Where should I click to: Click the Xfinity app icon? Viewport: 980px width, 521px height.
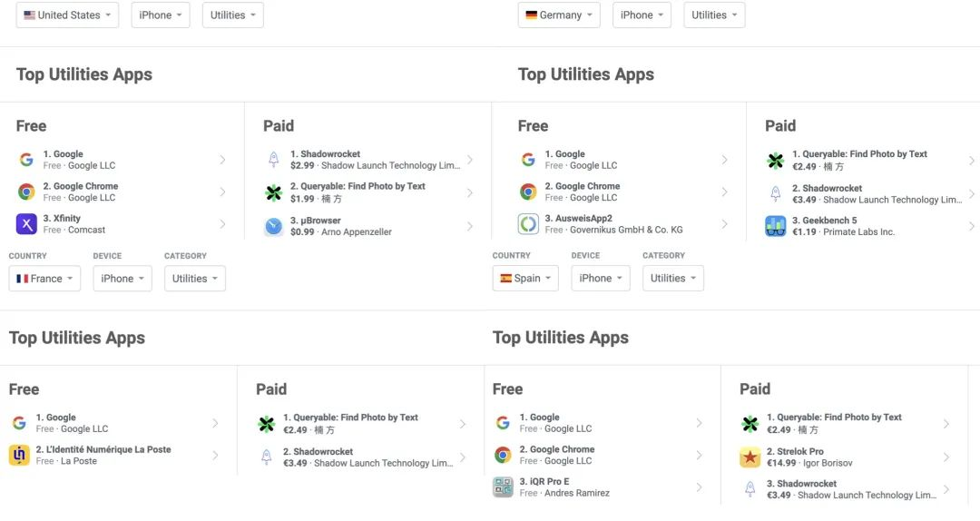[26, 224]
